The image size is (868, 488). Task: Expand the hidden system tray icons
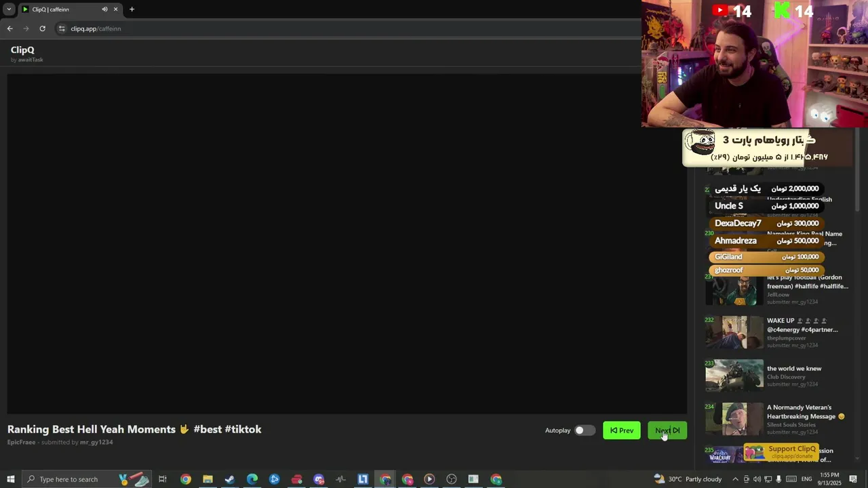[x=735, y=479]
